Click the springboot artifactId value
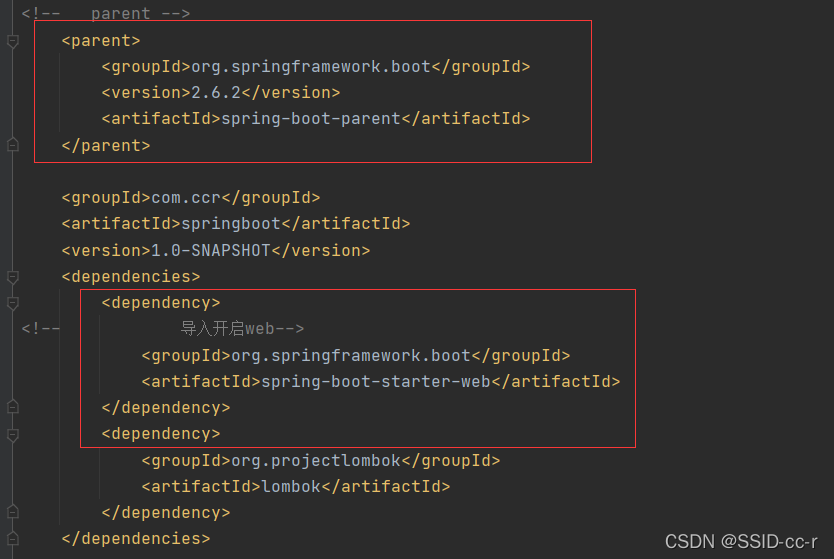The image size is (834, 559). (x=231, y=224)
